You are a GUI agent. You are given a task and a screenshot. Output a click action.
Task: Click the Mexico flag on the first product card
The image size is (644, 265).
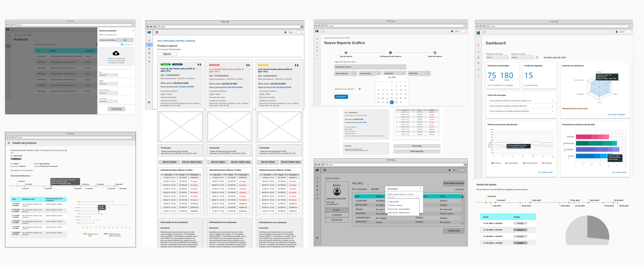(x=199, y=64)
